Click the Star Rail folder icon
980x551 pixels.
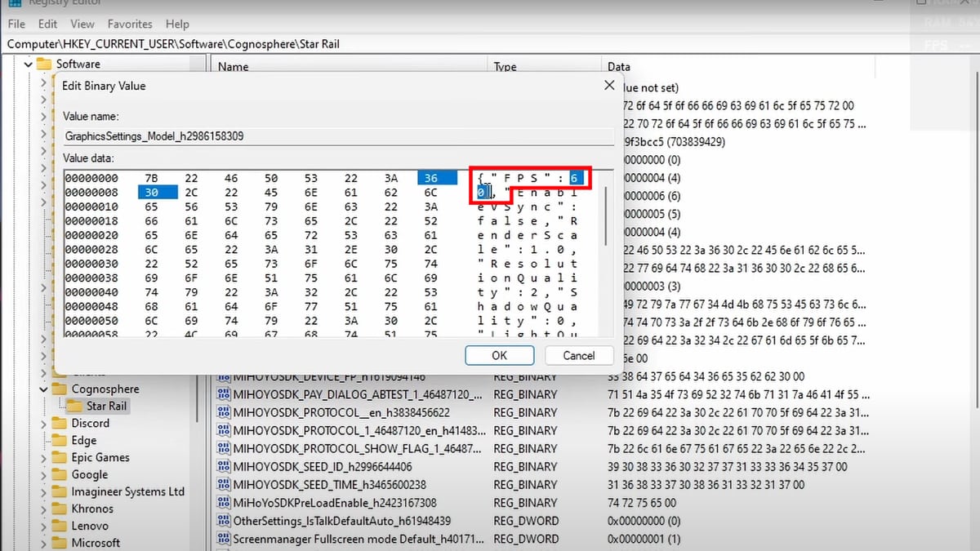click(x=74, y=406)
